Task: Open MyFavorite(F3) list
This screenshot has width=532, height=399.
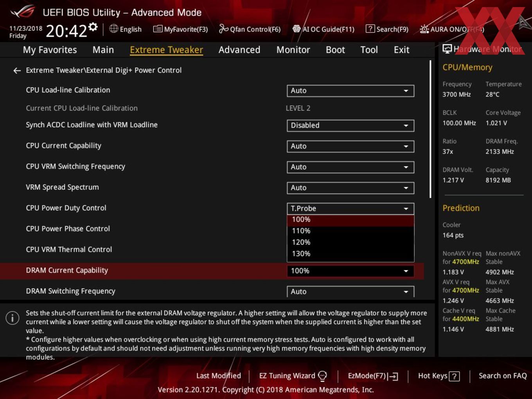Action: pos(180,29)
